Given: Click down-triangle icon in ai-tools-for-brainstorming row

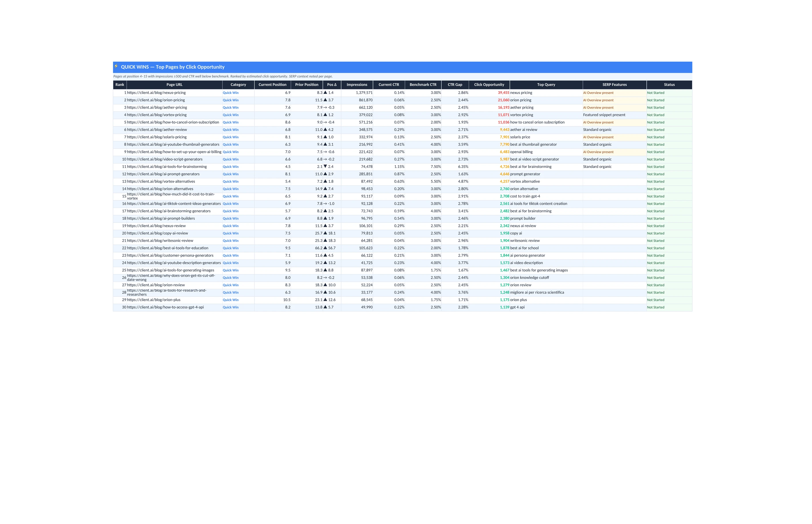Looking at the screenshot, I should pyautogui.click(x=325, y=167).
